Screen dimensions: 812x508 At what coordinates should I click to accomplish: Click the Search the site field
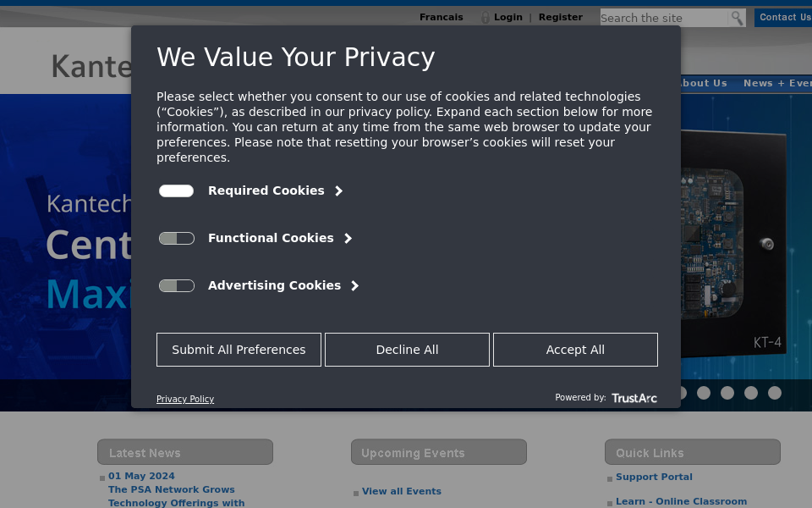664,18
